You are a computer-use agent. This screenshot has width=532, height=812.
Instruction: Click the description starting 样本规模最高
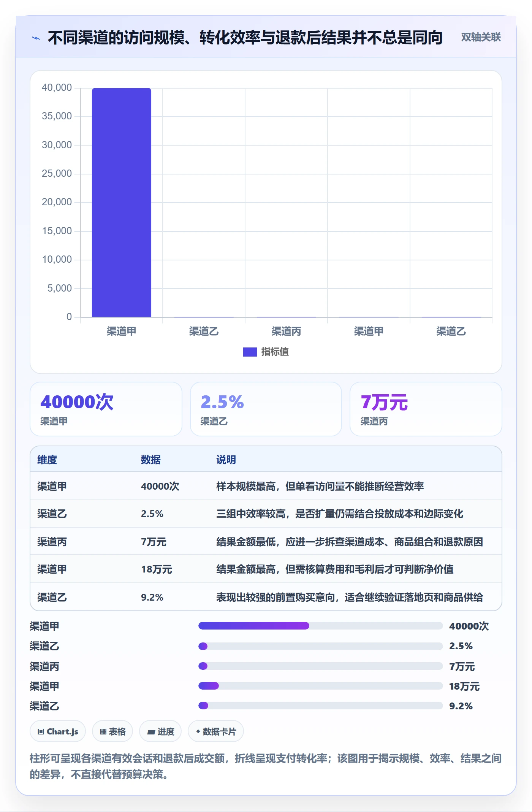[x=320, y=486]
